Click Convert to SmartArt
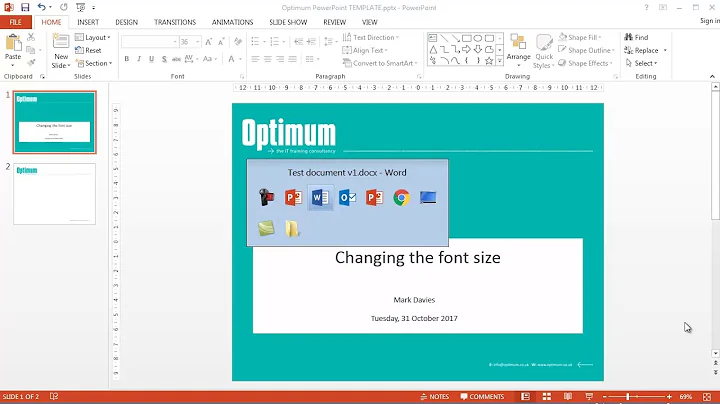This screenshot has width=720, height=404. 380,63
